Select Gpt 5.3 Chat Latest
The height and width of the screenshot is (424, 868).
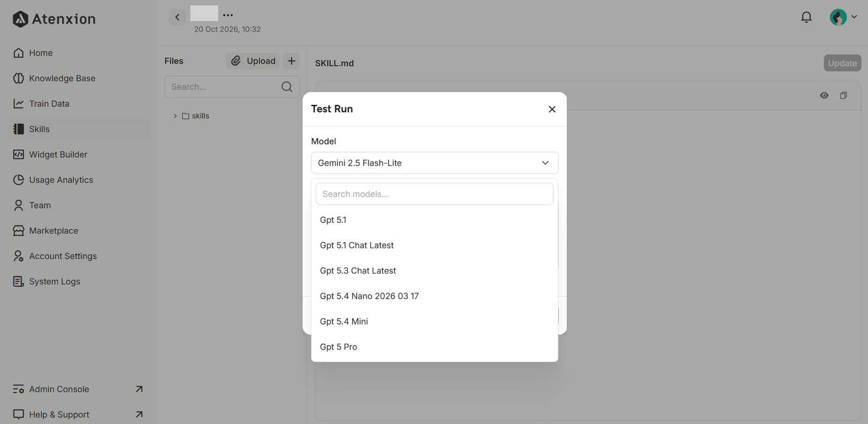tap(435, 271)
